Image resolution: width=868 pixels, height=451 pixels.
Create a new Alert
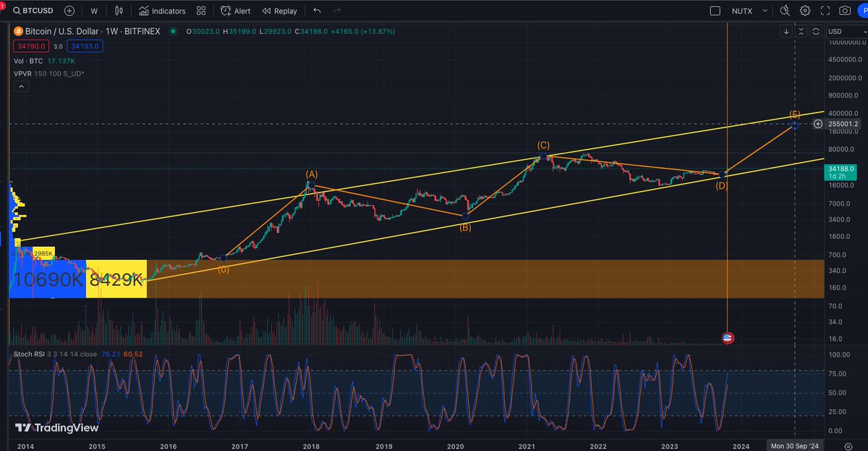236,11
